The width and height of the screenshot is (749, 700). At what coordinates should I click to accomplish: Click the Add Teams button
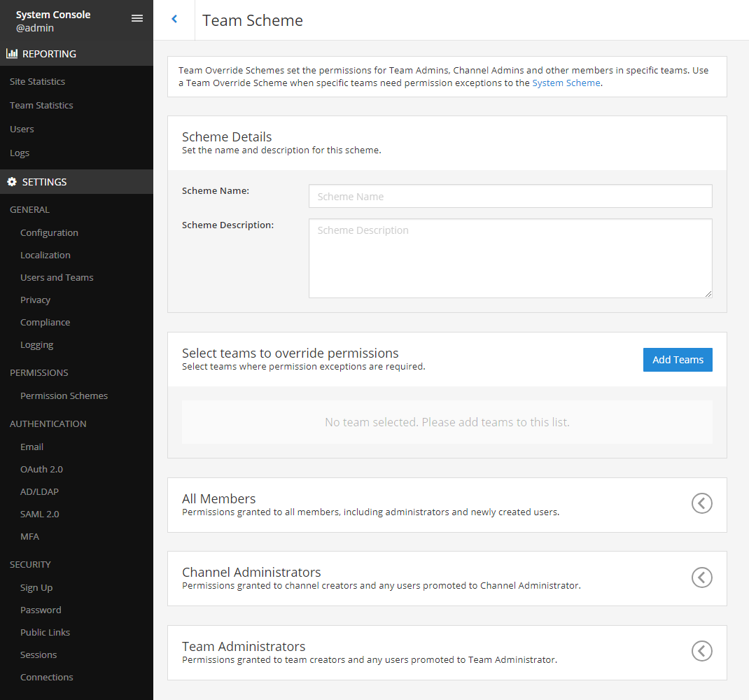[x=677, y=360]
